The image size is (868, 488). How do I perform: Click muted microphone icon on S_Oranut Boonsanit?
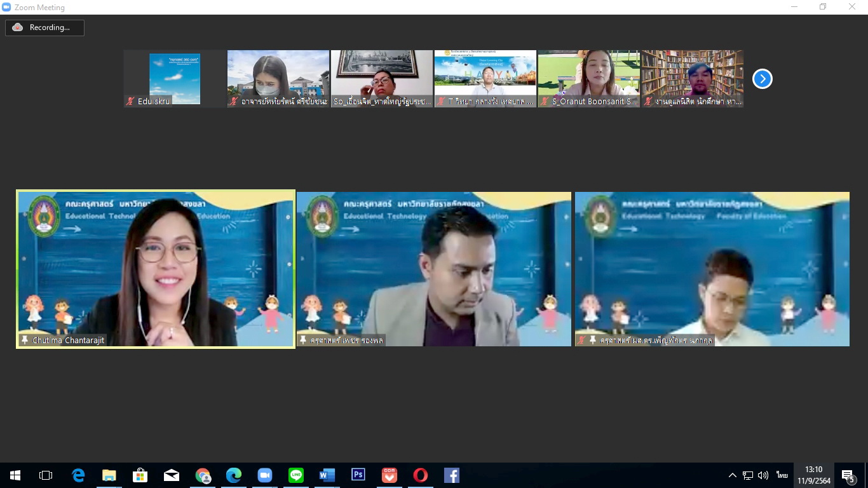pyautogui.click(x=545, y=101)
